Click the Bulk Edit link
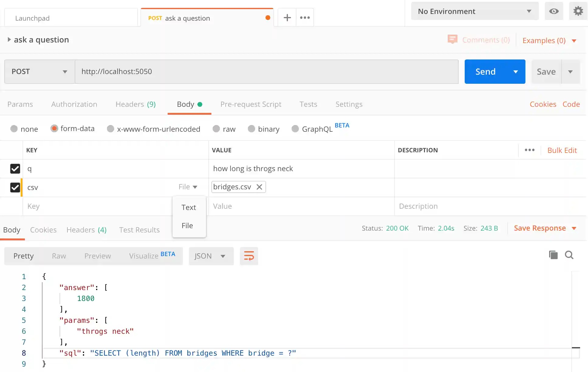 (x=562, y=150)
